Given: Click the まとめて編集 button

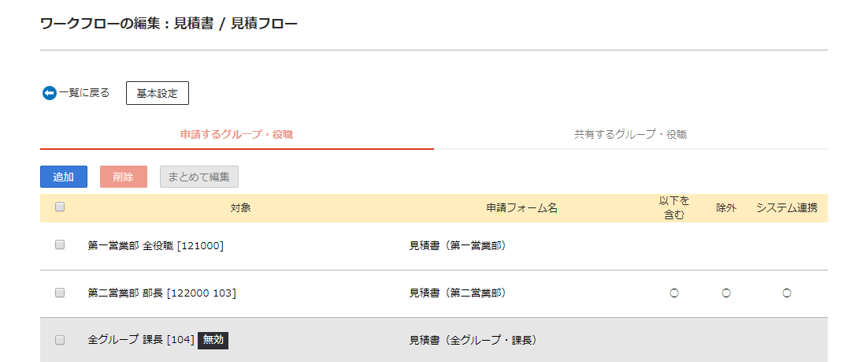Looking at the screenshot, I should pos(199,177).
